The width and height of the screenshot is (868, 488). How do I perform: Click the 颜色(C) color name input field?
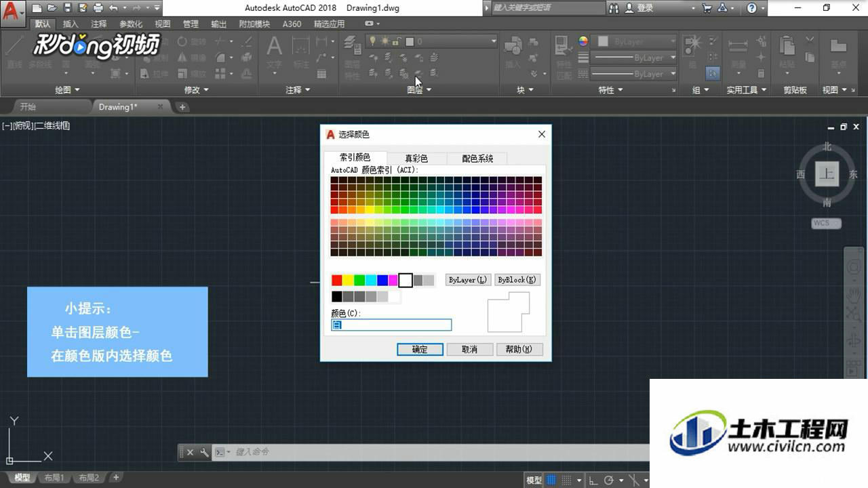pyautogui.click(x=391, y=325)
